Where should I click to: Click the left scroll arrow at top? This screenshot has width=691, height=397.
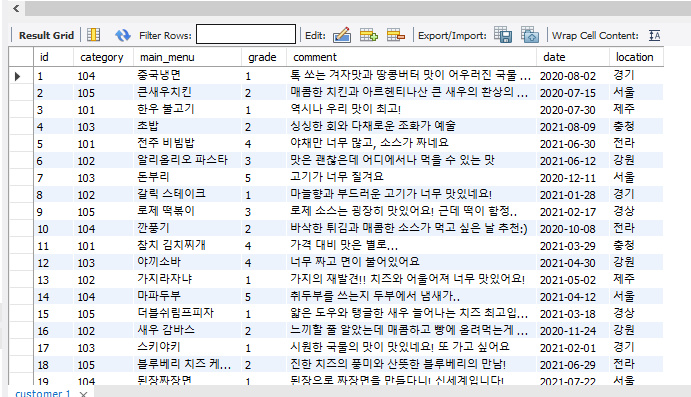(16, 8)
